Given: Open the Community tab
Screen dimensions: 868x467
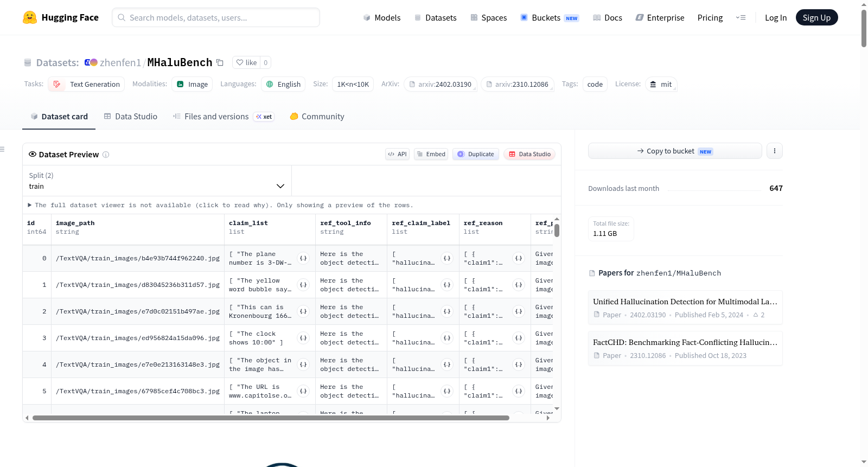Looking at the screenshot, I should pos(317,117).
